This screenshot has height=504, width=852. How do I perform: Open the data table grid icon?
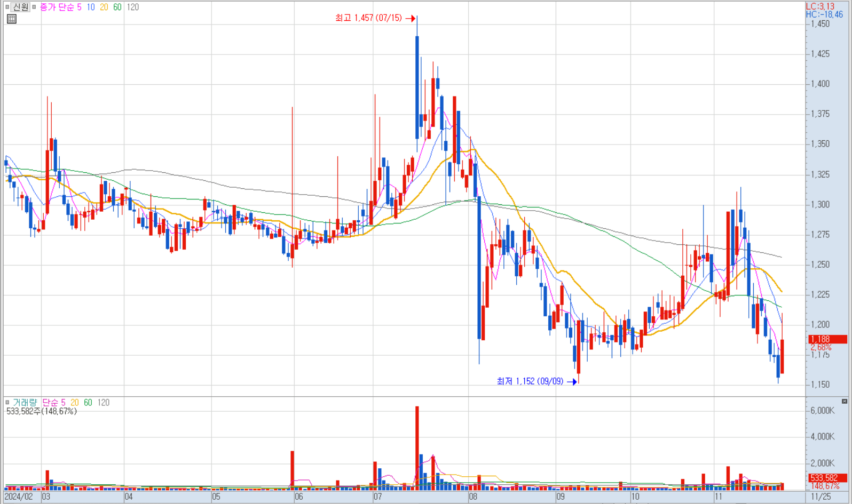pyautogui.click(x=12, y=19)
